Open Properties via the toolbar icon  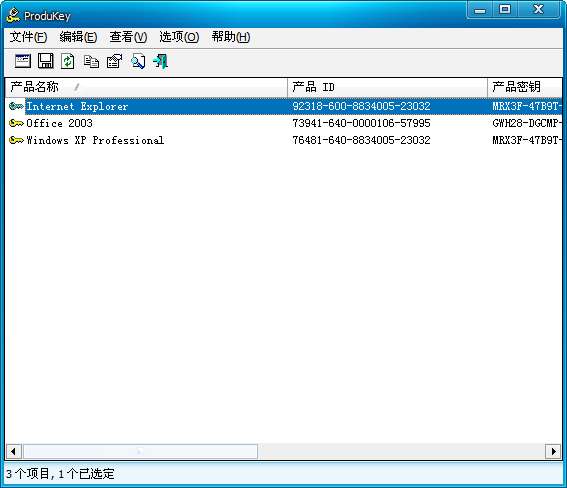[114, 61]
